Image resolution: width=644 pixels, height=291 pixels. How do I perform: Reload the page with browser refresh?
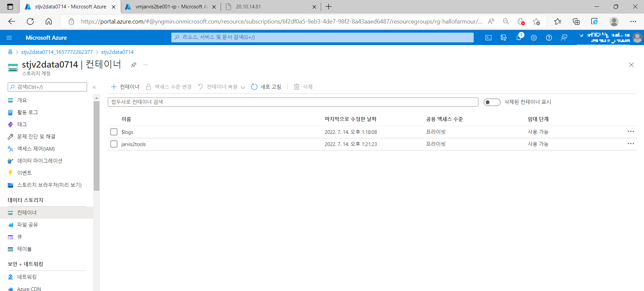tap(30, 22)
